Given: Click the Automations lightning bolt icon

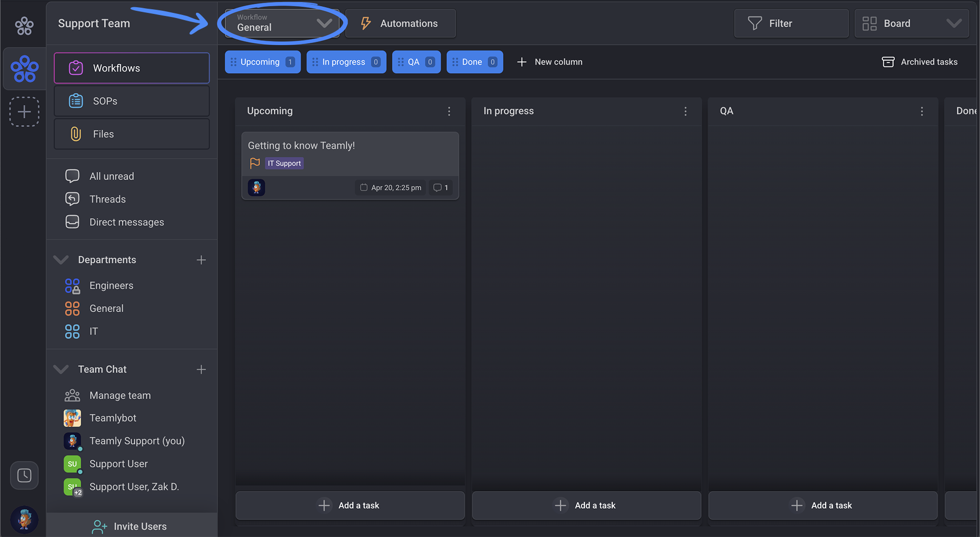Looking at the screenshot, I should [x=366, y=23].
